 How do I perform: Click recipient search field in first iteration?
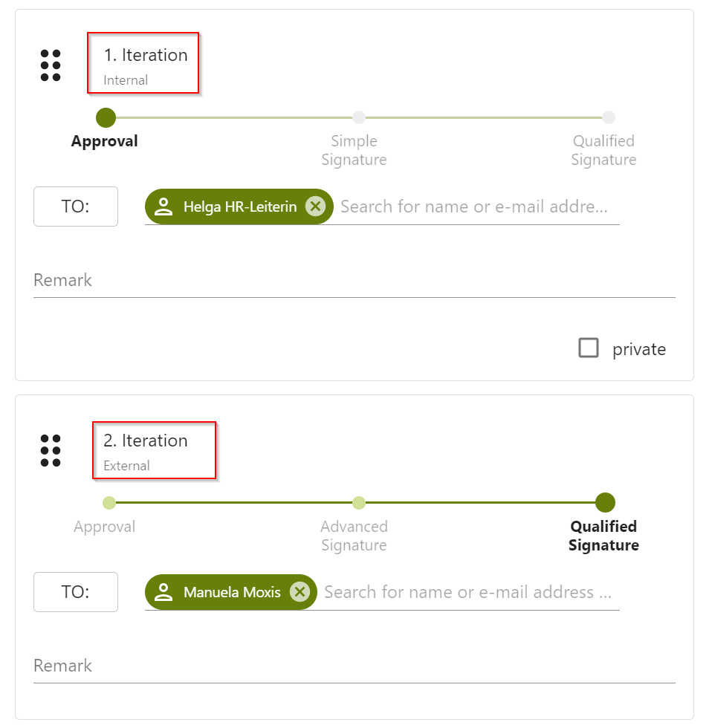click(x=476, y=207)
